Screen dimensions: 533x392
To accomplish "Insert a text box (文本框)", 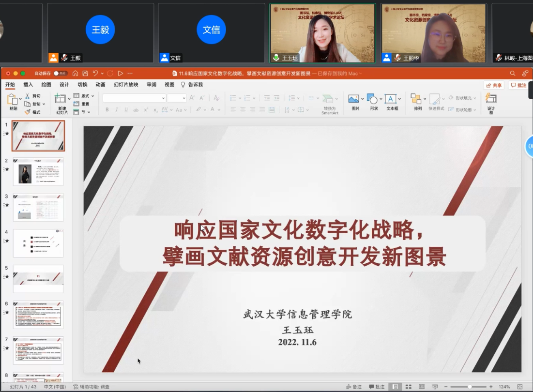I will pyautogui.click(x=392, y=99).
